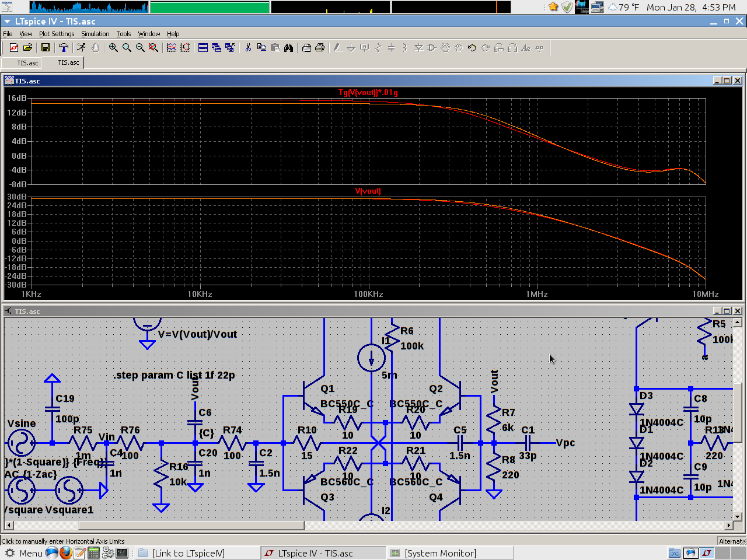The image size is (747, 560).
Task: Click the Cascade Windows icon
Action: (217, 48)
